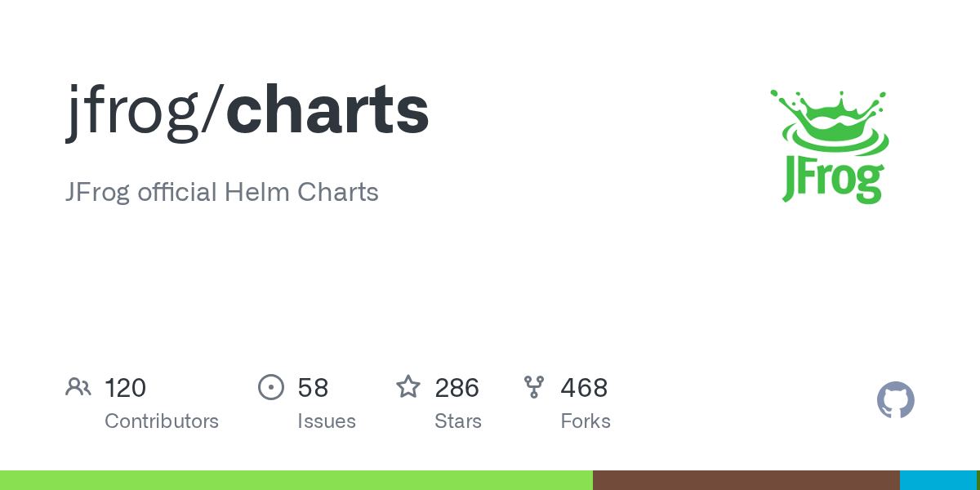Screen dimensions: 980x490
Task: Click the Forks branch icon
Action: (x=534, y=387)
